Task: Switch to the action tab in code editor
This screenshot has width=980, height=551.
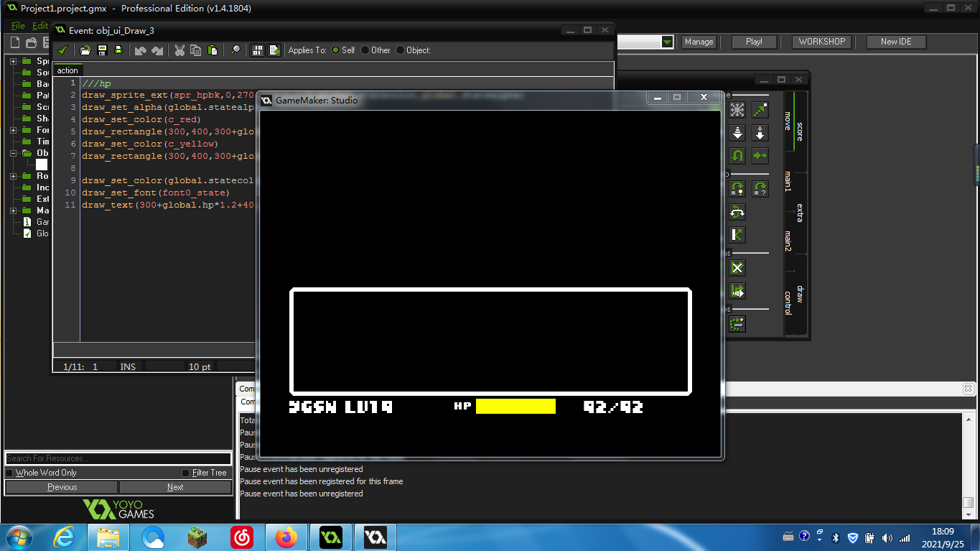Action: [x=67, y=70]
